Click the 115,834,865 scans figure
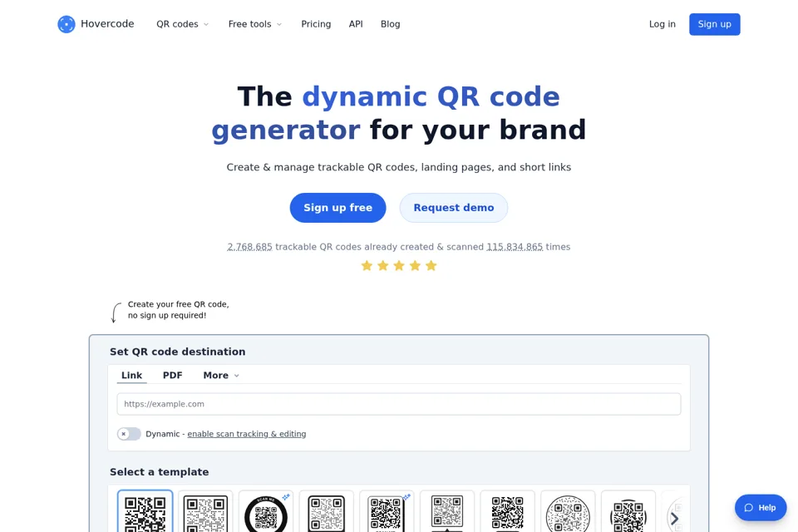 coord(515,247)
